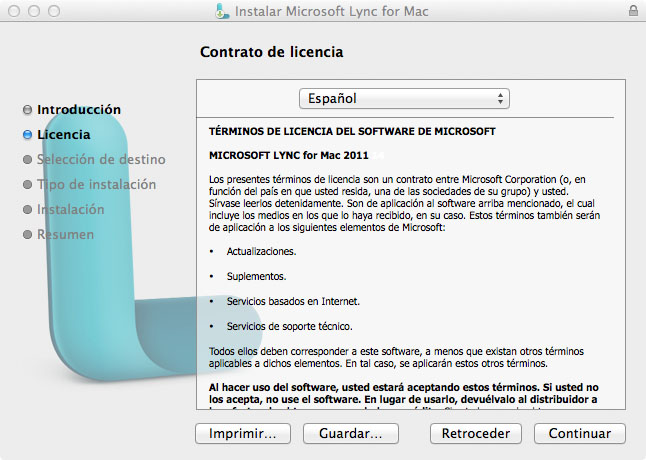The width and height of the screenshot is (646, 460).
Task: Click the bullet next to Introducción
Action: pyautogui.click(x=27, y=109)
